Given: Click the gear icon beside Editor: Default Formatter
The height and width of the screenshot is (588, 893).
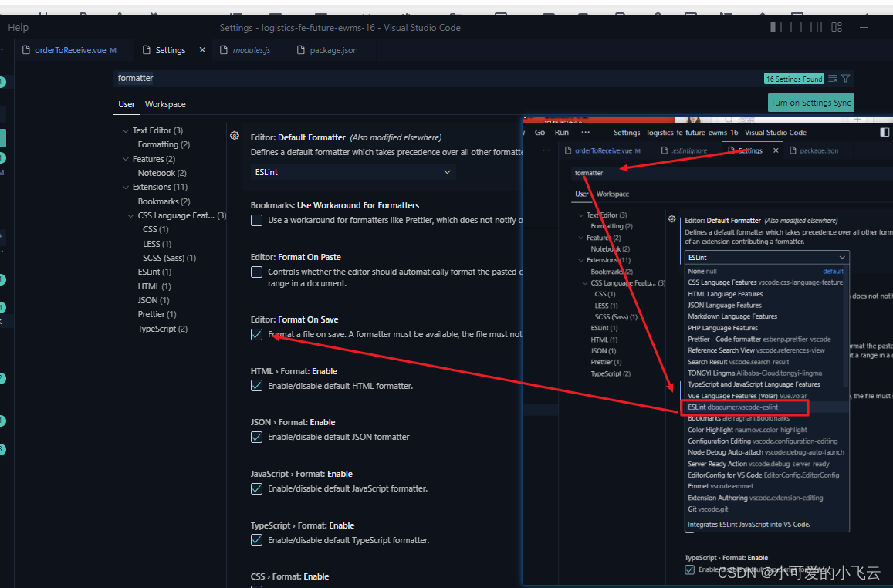Looking at the screenshot, I should (x=235, y=135).
